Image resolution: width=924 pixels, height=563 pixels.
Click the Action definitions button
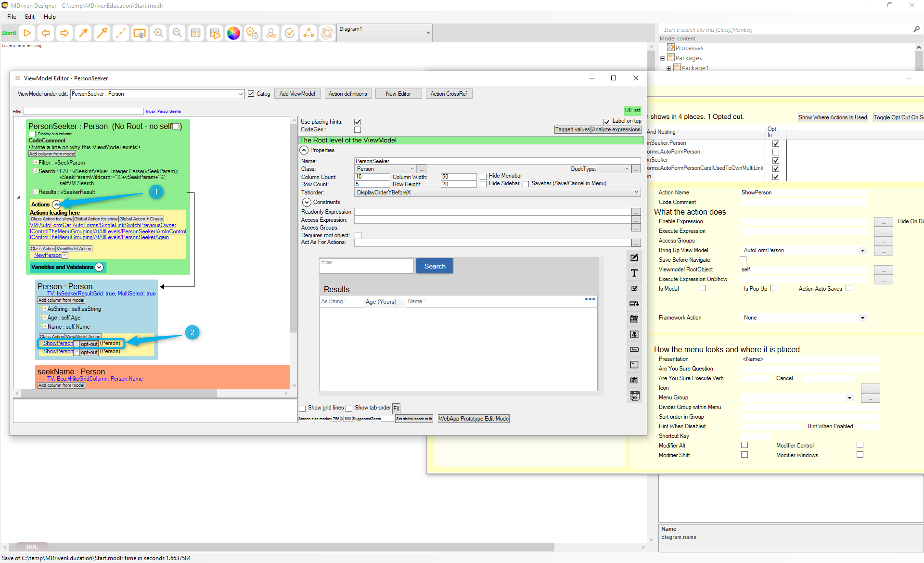click(x=347, y=94)
